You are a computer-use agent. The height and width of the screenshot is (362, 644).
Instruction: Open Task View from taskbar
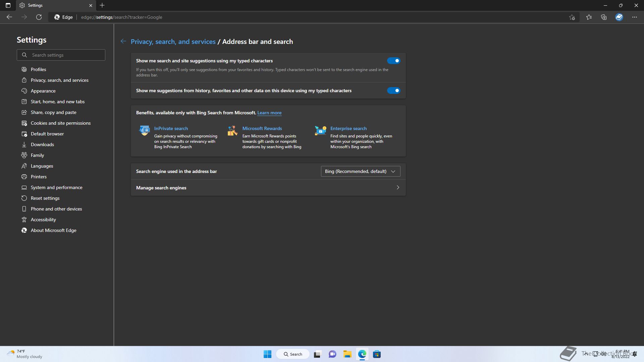point(318,354)
